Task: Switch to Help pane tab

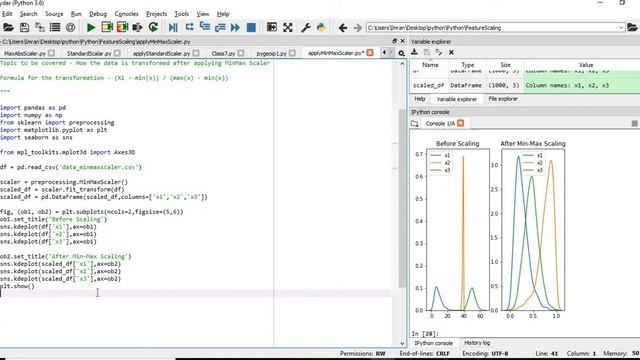Action: click(x=420, y=99)
